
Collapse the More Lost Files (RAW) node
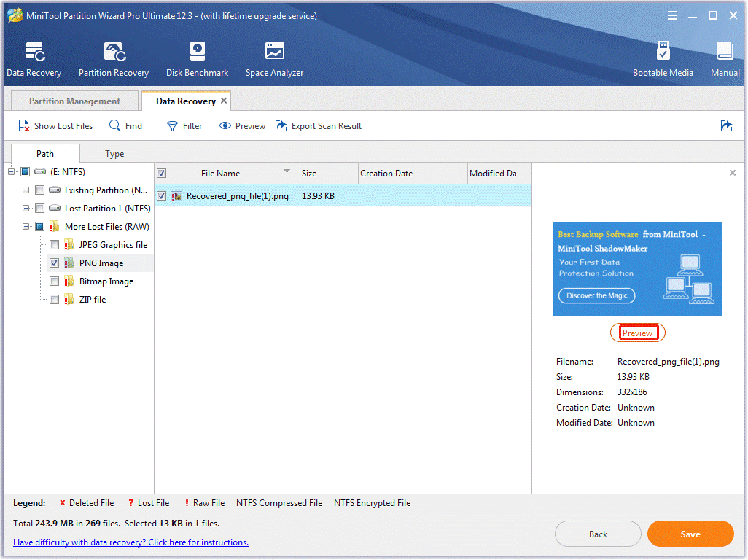(26, 227)
